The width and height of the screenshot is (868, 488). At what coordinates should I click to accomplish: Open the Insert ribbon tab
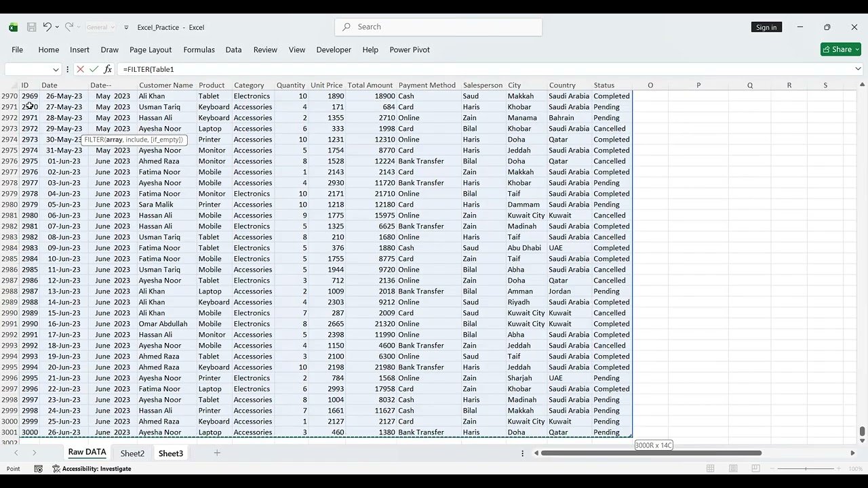79,49
